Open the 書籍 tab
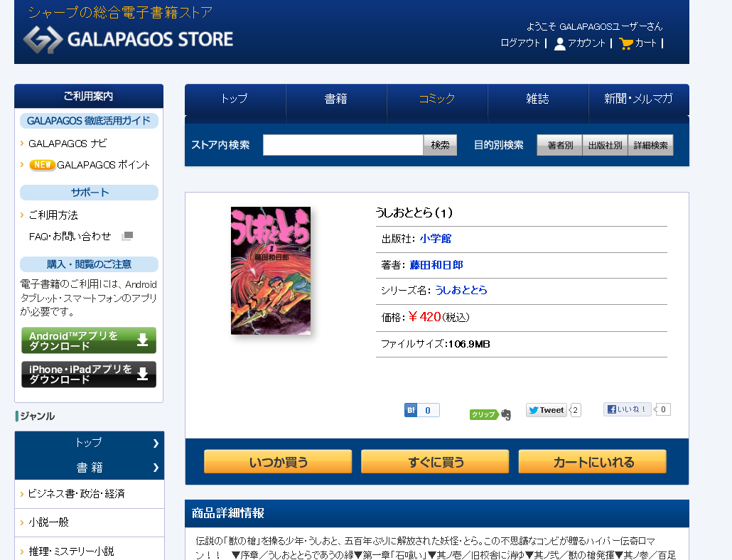The height and width of the screenshot is (560, 732). [x=336, y=99]
